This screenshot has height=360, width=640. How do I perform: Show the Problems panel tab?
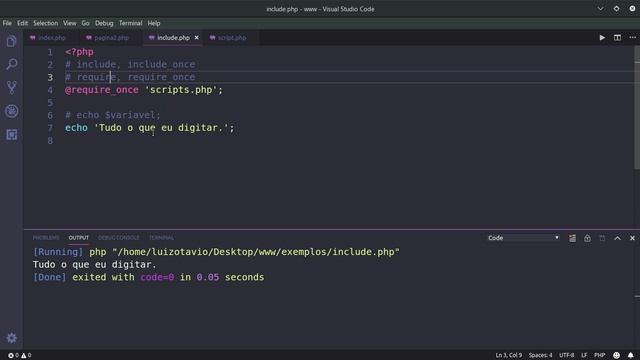click(x=46, y=238)
